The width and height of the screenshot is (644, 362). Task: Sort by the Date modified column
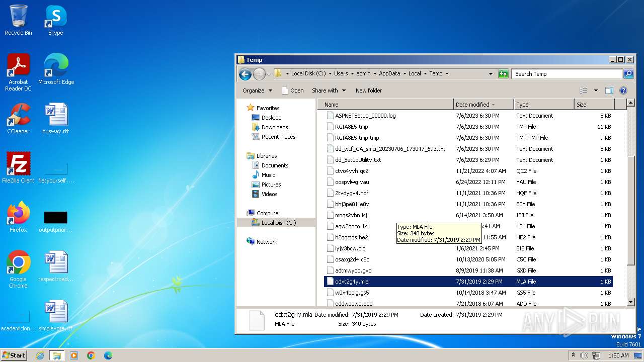(484, 105)
